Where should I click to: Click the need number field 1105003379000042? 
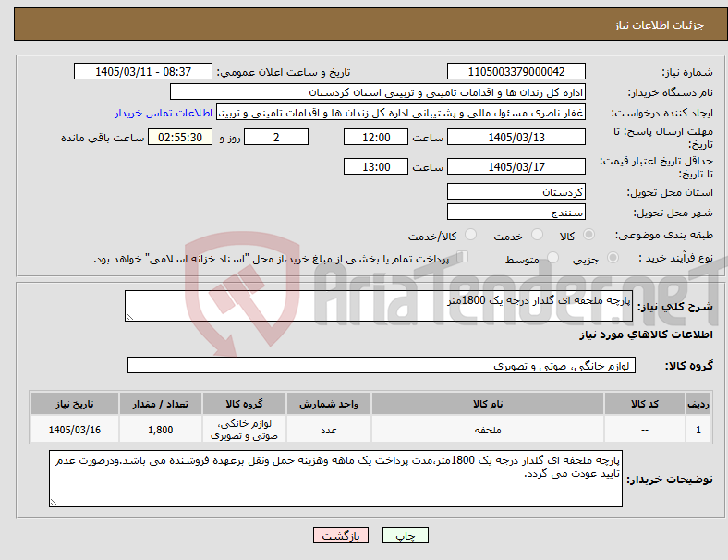point(516,71)
